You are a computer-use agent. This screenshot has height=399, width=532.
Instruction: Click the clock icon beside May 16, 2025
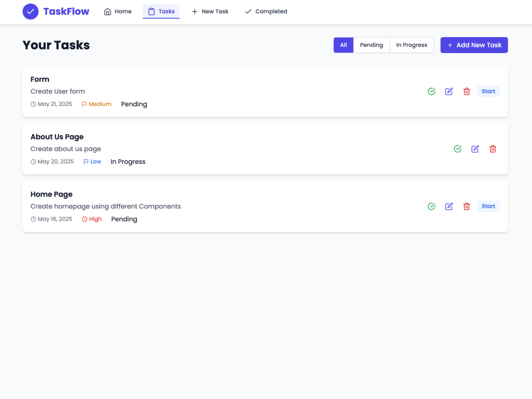coord(33,219)
